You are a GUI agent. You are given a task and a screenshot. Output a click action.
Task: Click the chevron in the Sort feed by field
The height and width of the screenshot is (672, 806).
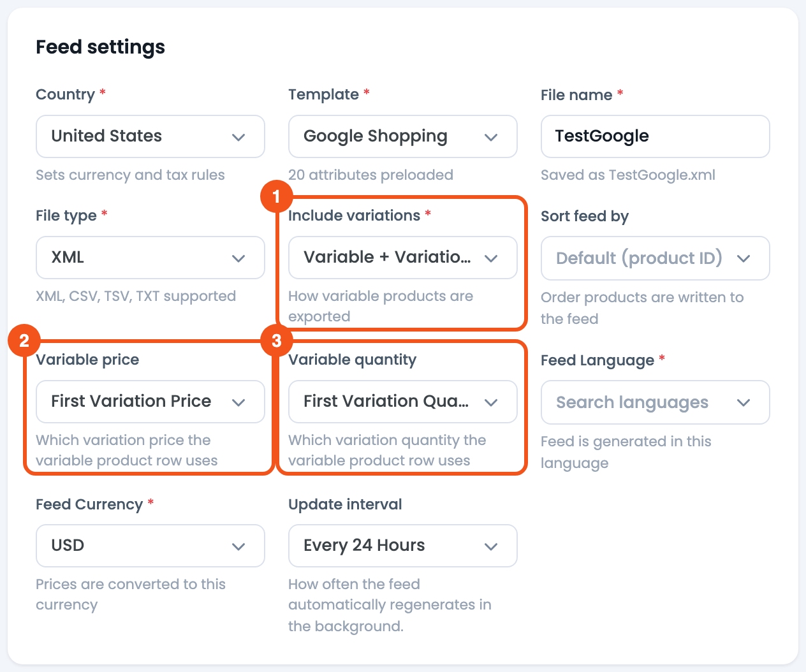[744, 258]
